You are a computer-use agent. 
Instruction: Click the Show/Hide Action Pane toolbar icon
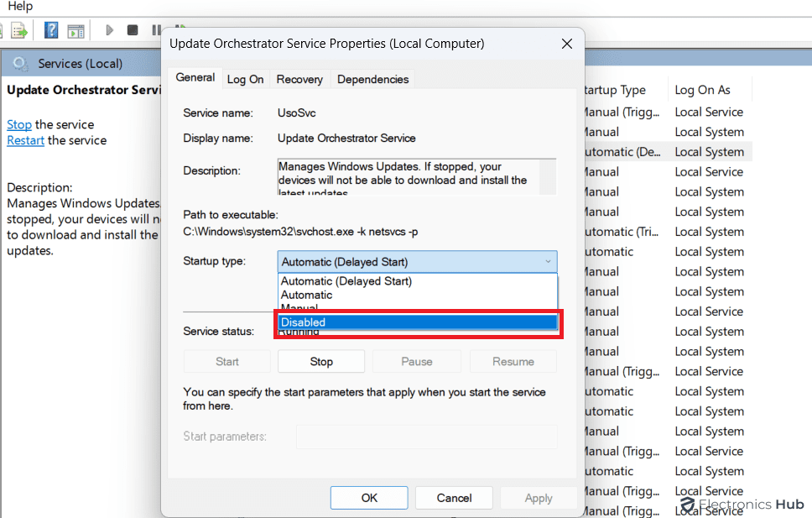click(x=76, y=31)
